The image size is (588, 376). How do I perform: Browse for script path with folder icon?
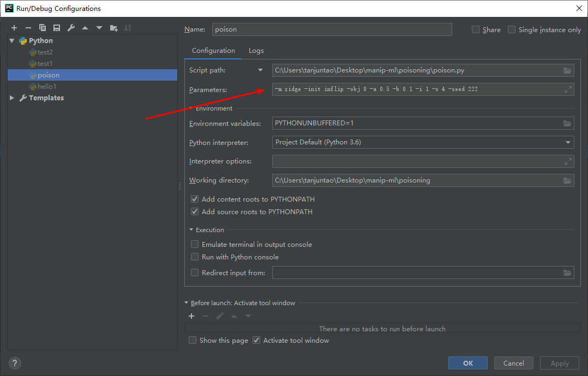[567, 70]
